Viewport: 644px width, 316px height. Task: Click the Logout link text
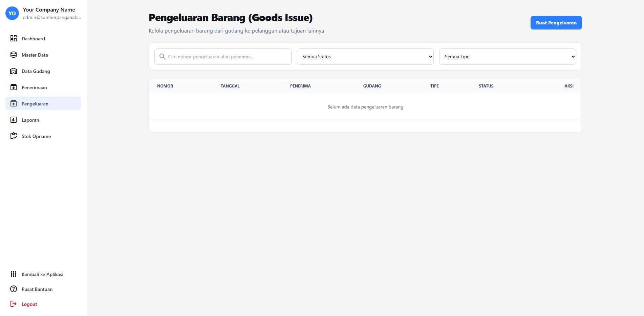point(29,304)
